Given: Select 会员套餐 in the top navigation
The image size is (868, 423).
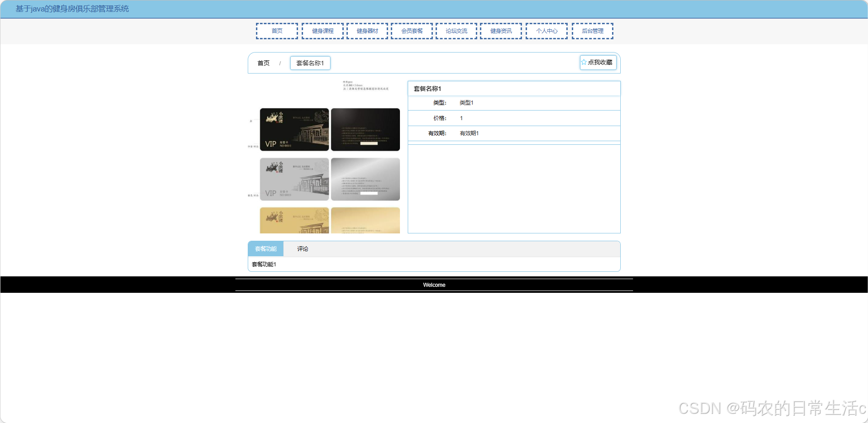Looking at the screenshot, I should pyautogui.click(x=412, y=31).
